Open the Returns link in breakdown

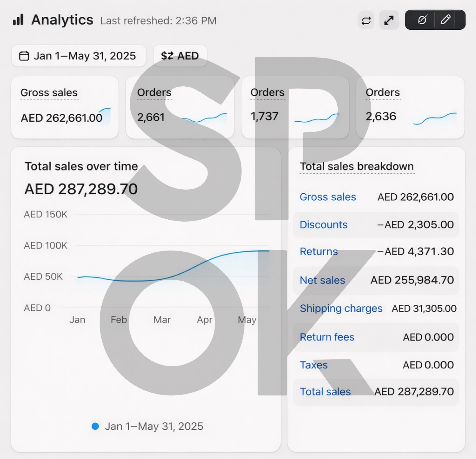click(x=319, y=251)
